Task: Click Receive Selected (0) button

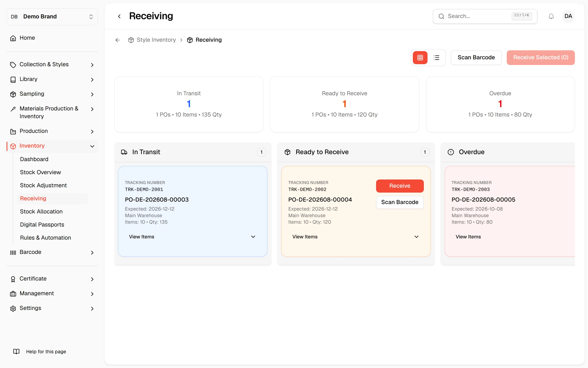Action: click(x=541, y=58)
